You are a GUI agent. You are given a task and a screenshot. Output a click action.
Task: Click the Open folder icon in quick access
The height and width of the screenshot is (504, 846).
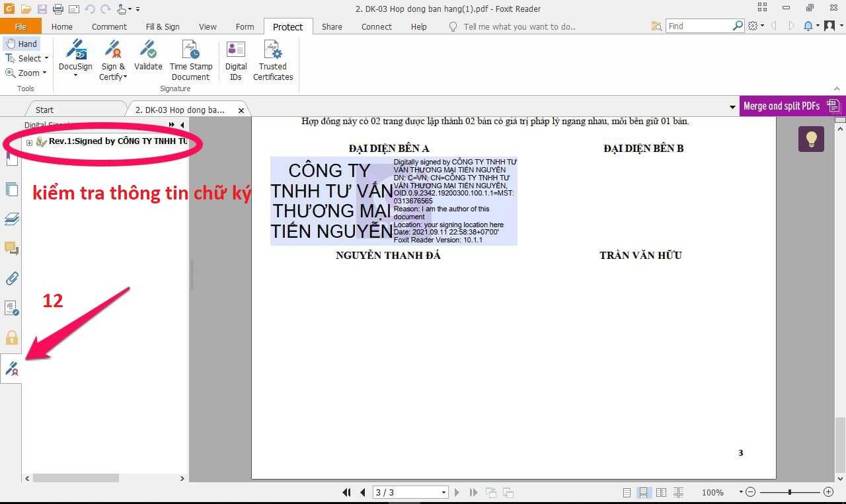point(26,9)
